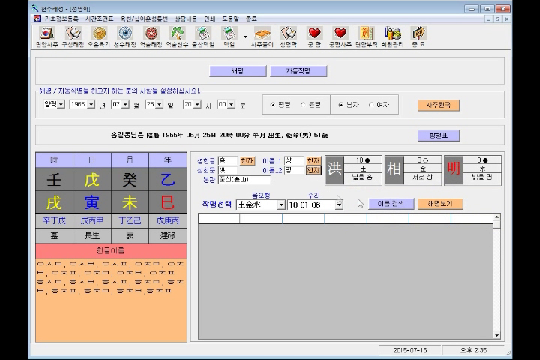Screen dimensions: 540x360
Task: Click the blue circular chart toolbar icon
Action: coord(125,33)
